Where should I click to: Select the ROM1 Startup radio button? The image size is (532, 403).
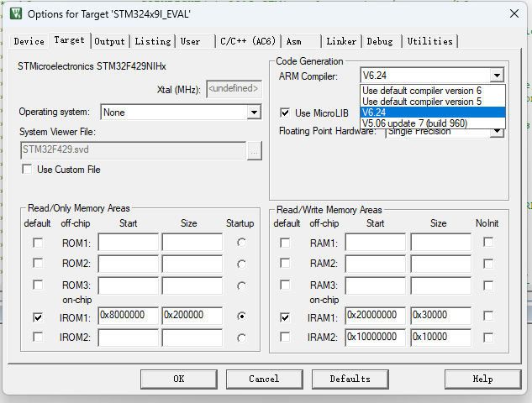click(x=241, y=243)
